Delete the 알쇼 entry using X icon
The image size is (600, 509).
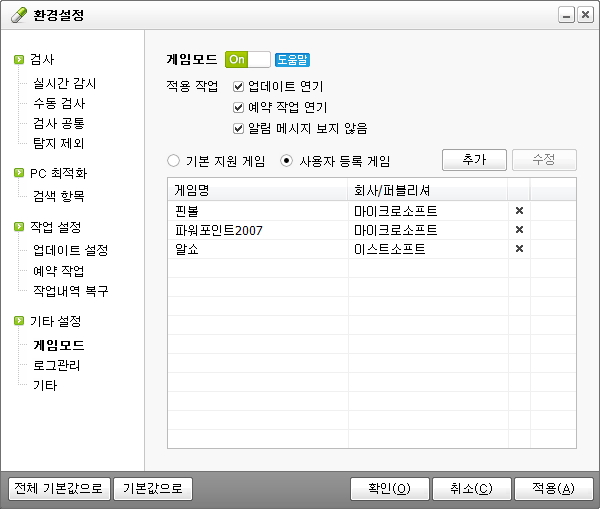coord(519,249)
